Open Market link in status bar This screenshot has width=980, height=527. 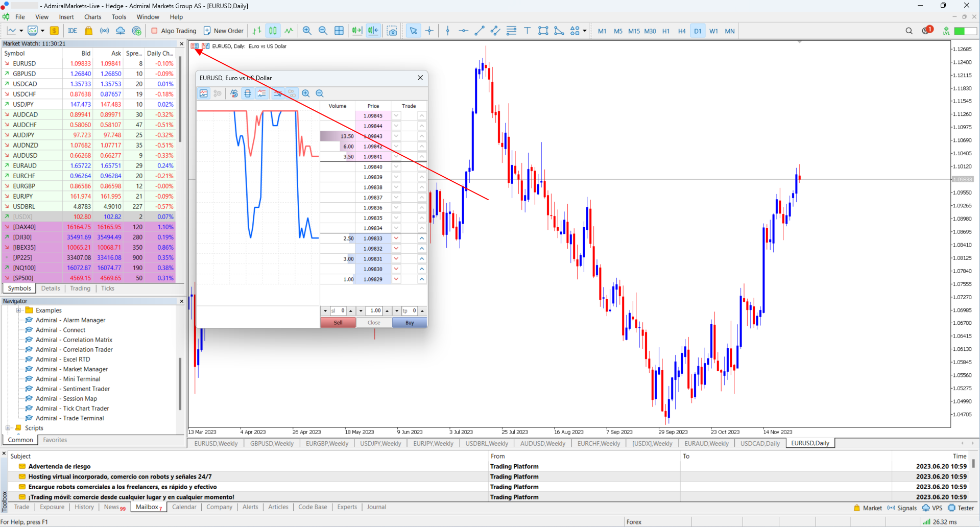[868, 508]
